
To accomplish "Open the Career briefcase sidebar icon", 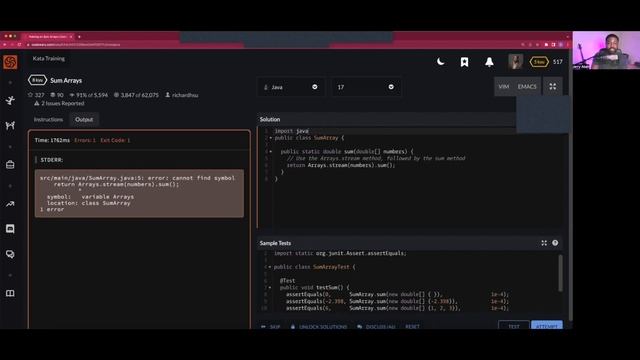I will pos(10,164).
